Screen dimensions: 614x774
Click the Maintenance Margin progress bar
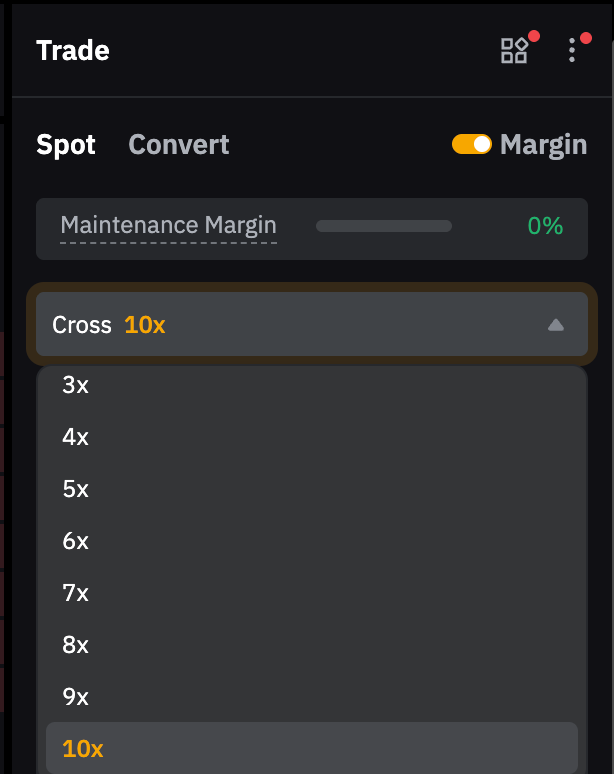point(384,226)
